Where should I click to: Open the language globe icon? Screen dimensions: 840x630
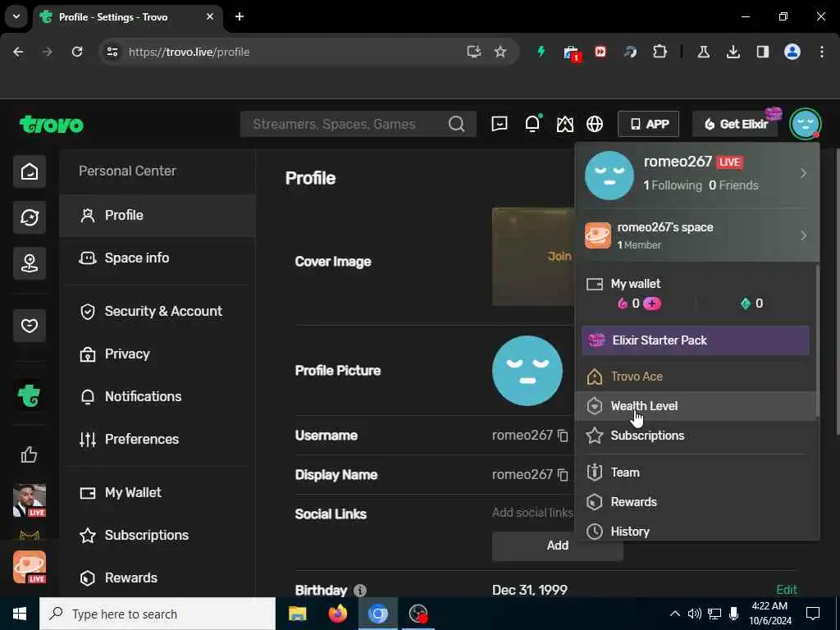[595, 125]
